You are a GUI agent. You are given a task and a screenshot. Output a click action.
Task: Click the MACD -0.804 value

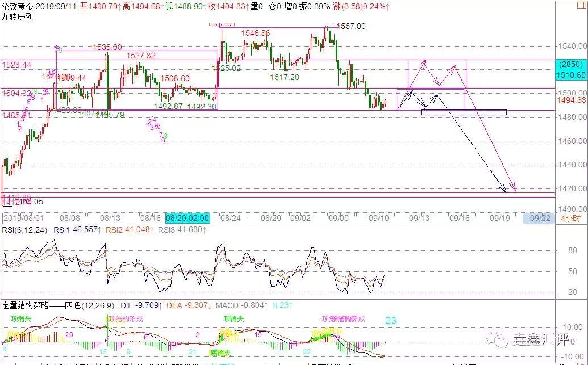tap(241, 305)
